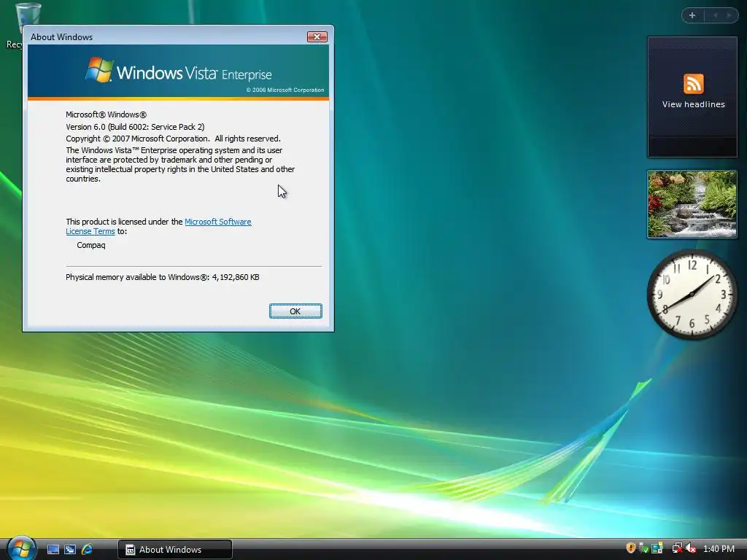Open Windows Security Alerts shield icon
The image size is (747, 560).
(x=631, y=548)
